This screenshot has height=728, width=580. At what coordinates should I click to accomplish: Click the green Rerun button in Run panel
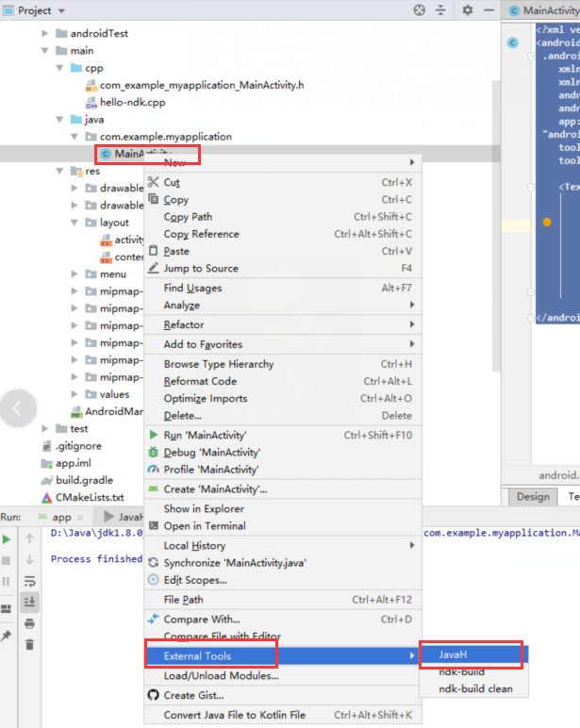(7, 539)
